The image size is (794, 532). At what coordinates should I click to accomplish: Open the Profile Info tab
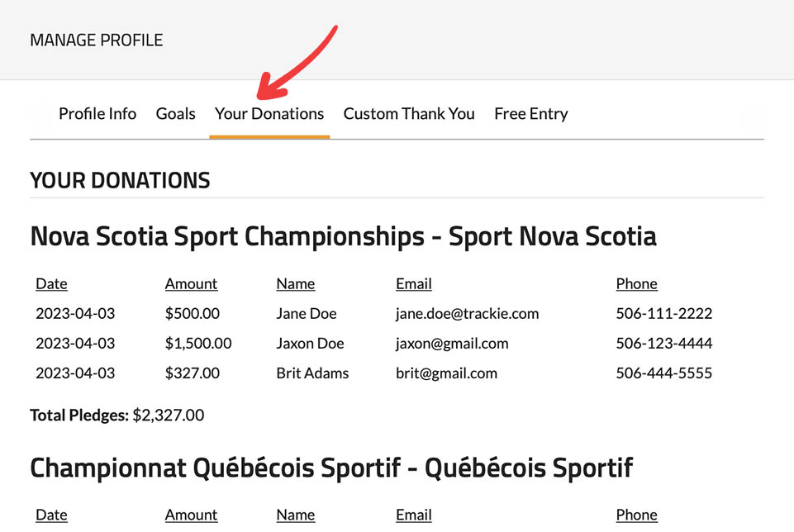[97, 114]
